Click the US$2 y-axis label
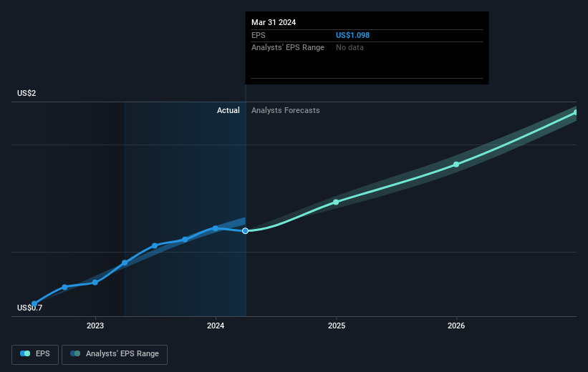The image size is (588, 372). click(x=26, y=93)
